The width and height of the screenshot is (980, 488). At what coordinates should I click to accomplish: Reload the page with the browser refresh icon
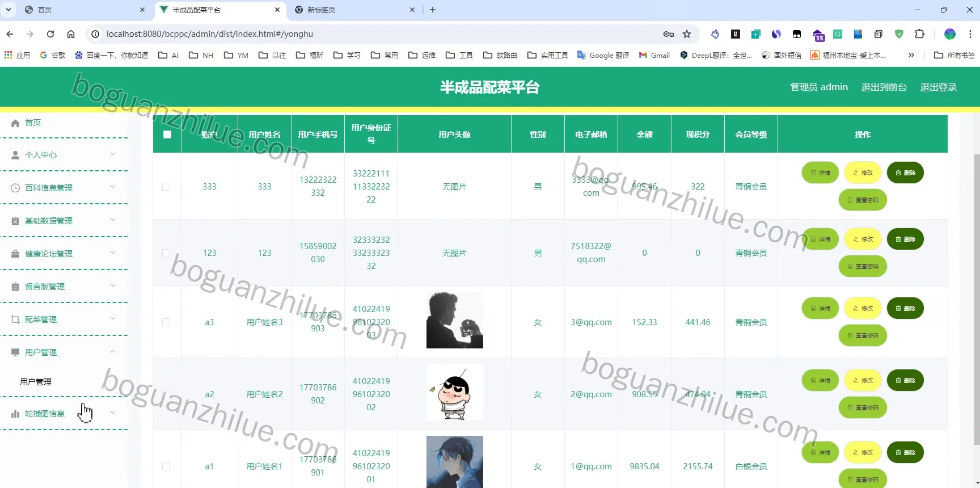(50, 34)
